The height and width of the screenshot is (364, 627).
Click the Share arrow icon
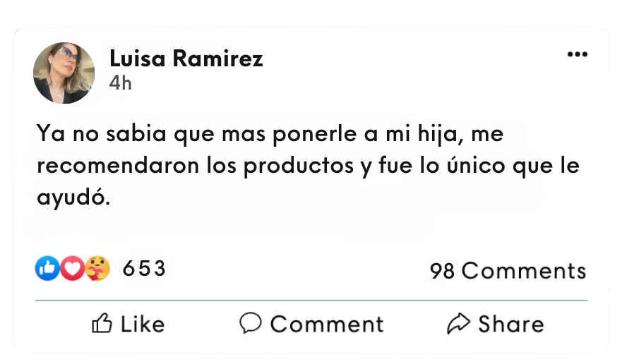[459, 324]
